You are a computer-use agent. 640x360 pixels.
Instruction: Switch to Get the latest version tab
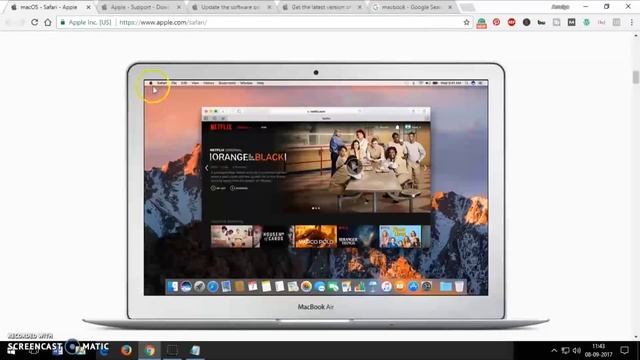click(320, 7)
